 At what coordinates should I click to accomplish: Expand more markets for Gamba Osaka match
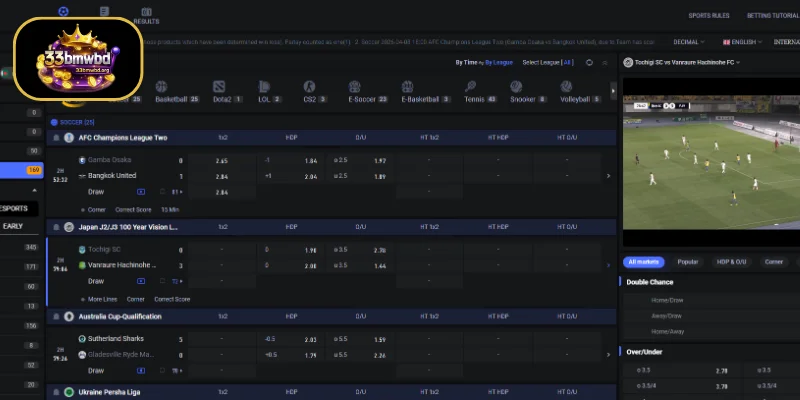tap(608, 176)
